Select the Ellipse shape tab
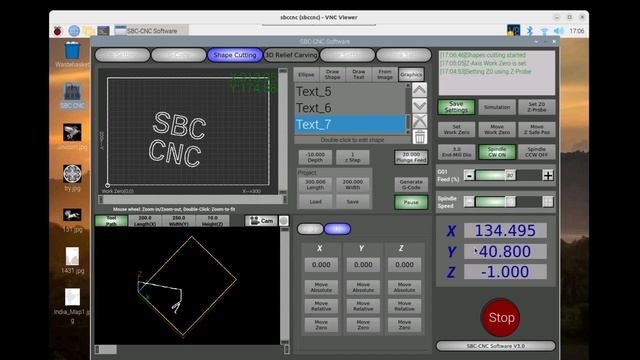 pyautogui.click(x=306, y=74)
